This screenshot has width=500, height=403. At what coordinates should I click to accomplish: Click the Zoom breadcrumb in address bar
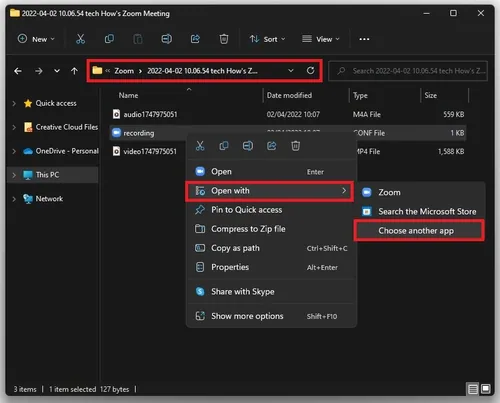click(124, 71)
